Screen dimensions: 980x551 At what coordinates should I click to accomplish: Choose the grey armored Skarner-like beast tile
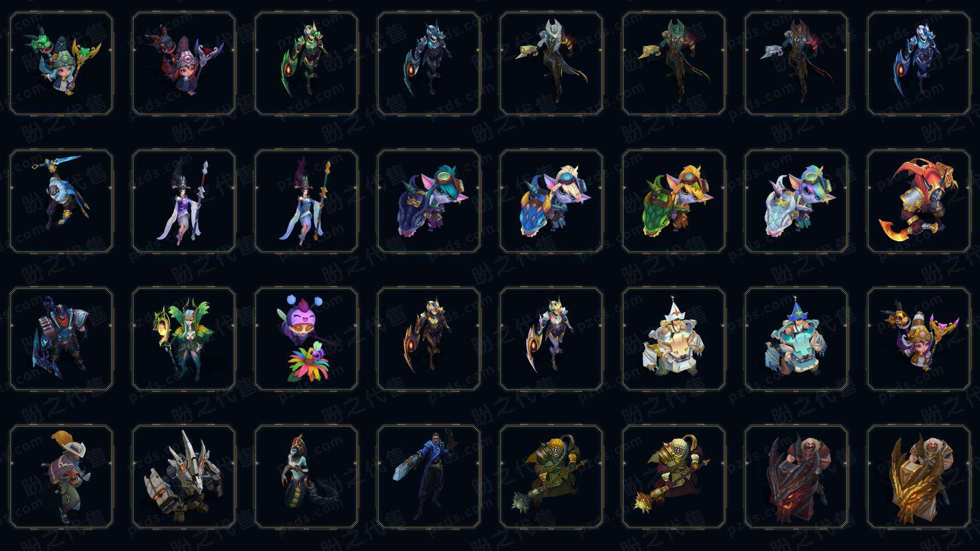click(184, 477)
